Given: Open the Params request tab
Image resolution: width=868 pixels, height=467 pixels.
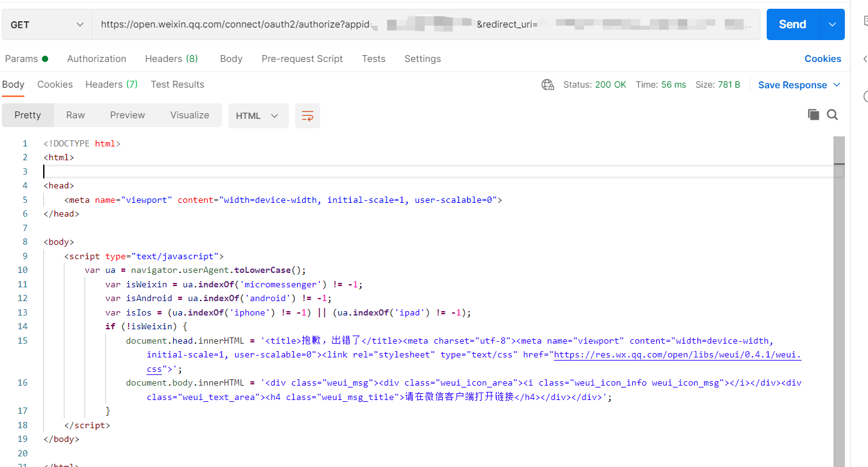Looking at the screenshot, I should point(26,59).
